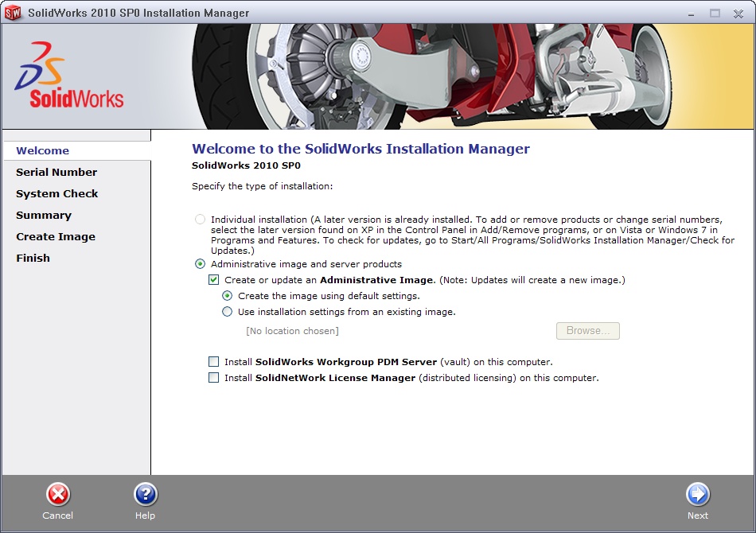The image size is (756, 533).
Task: Click the red Cancel icon
Action: (58, 495)
